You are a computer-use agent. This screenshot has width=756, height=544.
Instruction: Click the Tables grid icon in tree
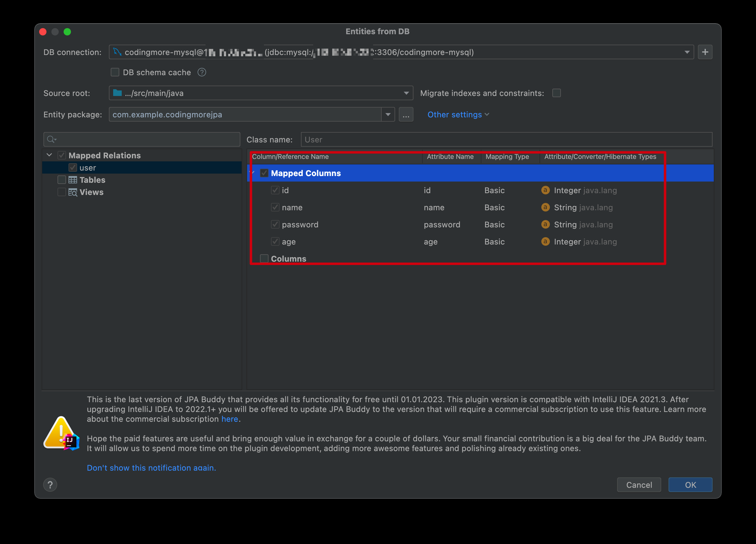point(73,180)
